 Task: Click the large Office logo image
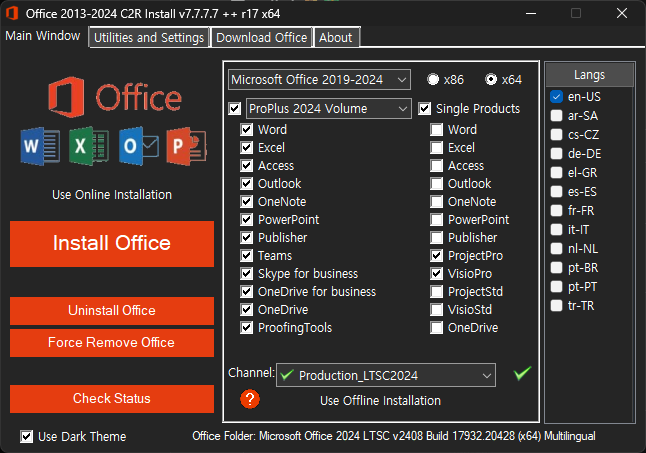tap(115, 97)
